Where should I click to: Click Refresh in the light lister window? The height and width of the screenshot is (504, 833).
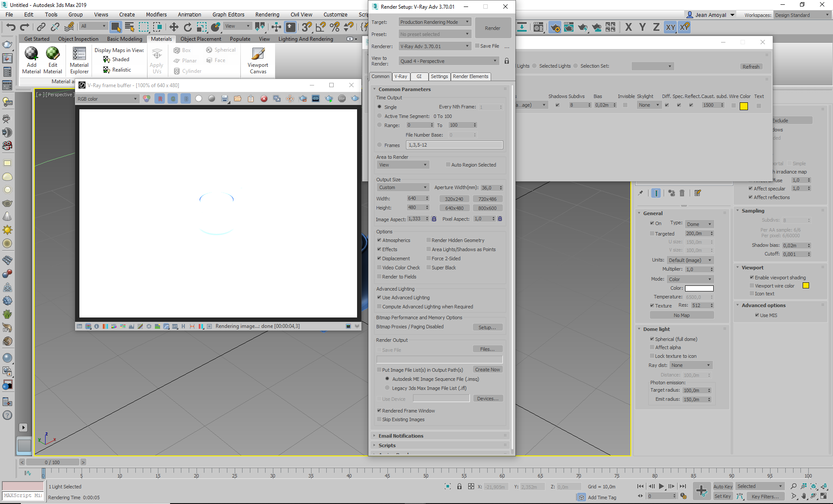751,67
